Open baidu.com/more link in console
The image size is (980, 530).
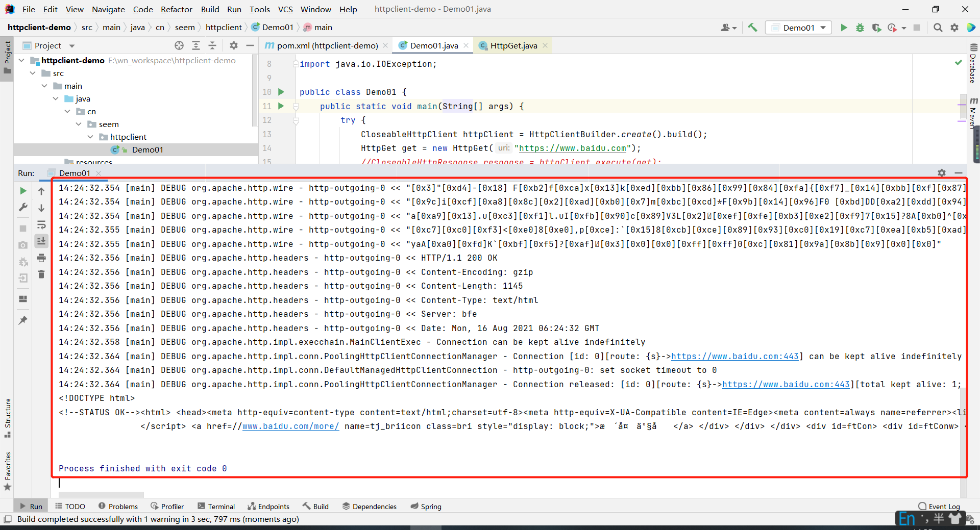(x=291, y=426)
